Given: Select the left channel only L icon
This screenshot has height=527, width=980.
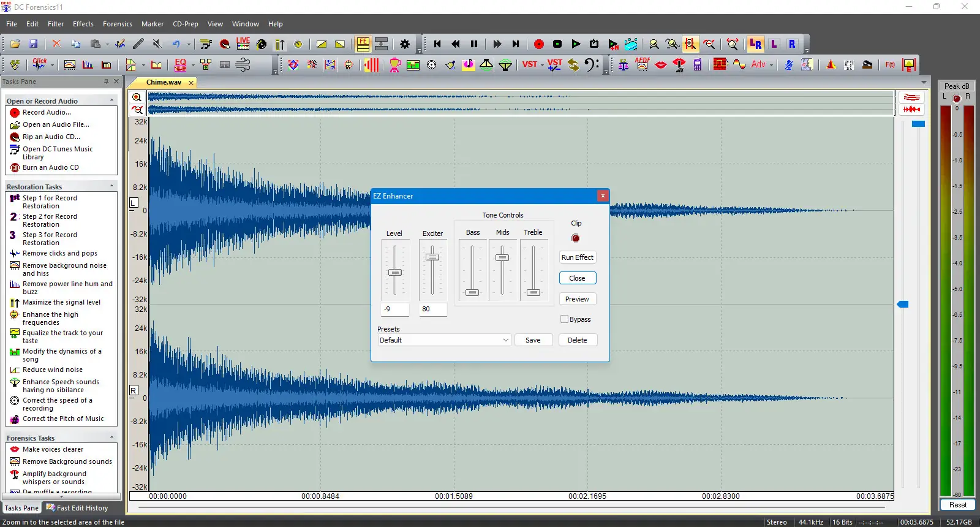Looking at the screenshot, I should (x=774, y=44).
